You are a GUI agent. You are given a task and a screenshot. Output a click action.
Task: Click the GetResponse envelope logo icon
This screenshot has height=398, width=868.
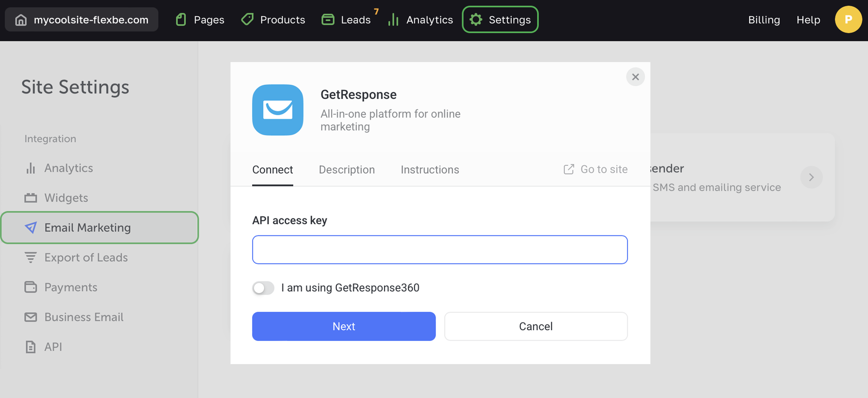pos(278,110)
